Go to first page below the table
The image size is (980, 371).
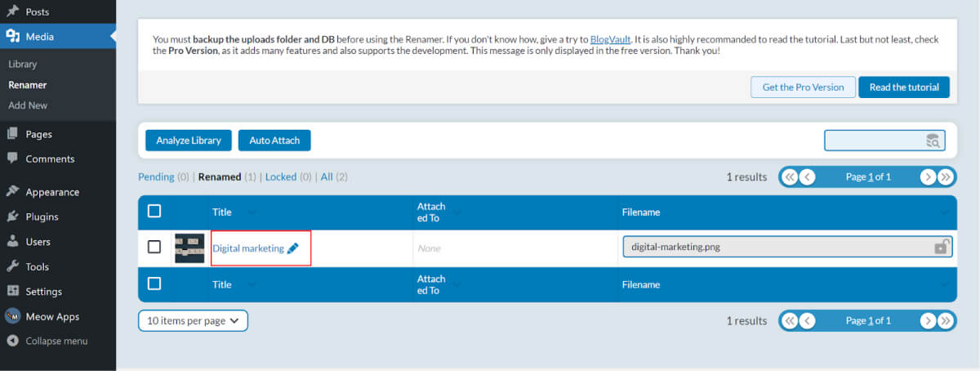click(789, 320)
